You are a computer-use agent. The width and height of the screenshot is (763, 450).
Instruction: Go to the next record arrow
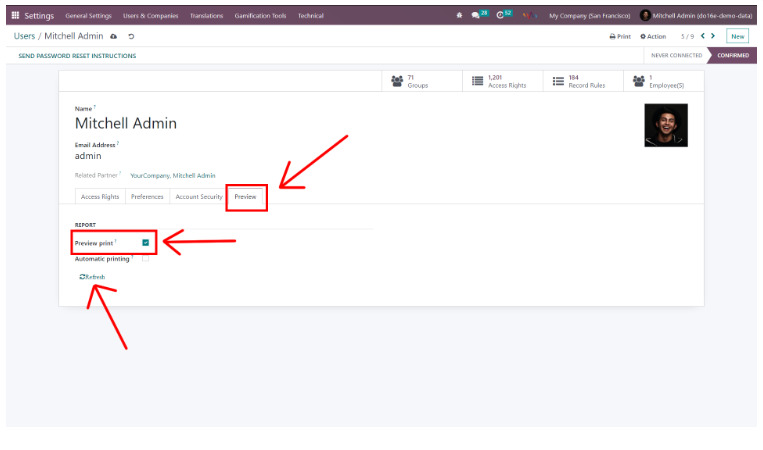click(x=714, y=36)
